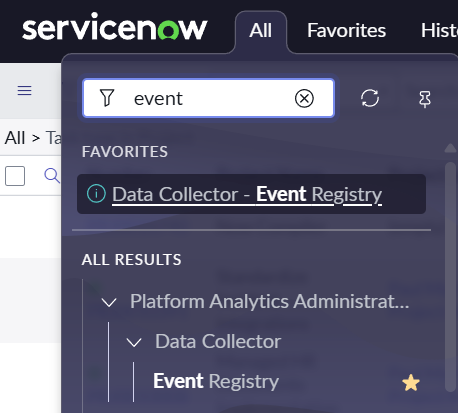Click inside the event filter field
458x413 pixels.
(208, 98)
